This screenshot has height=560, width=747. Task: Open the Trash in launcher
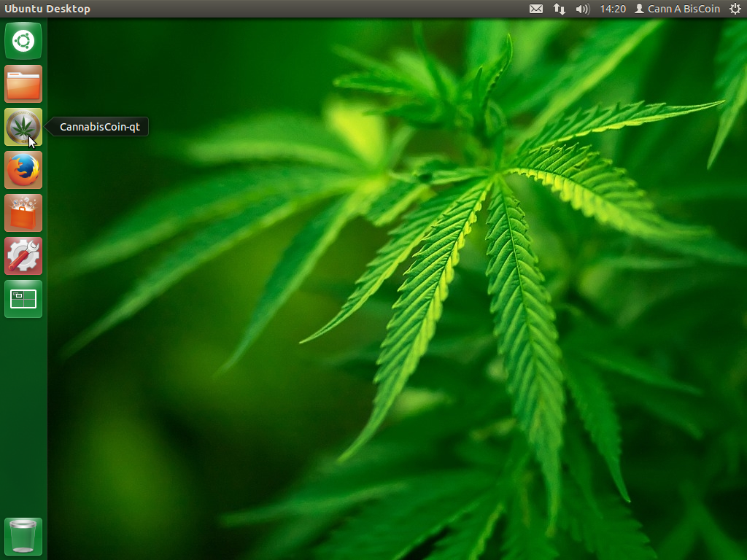click(23, 536)
